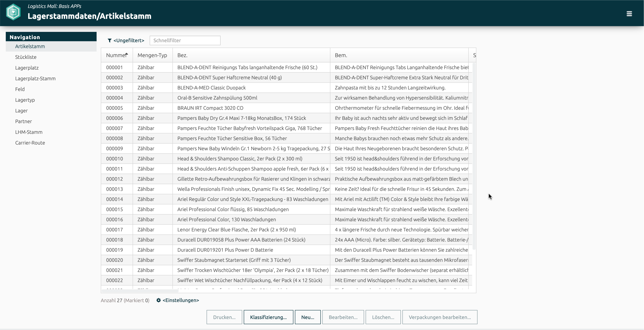Click the funnel filter icon
Viewport: 644px width, 330px height.
click(x=109, y=40)
